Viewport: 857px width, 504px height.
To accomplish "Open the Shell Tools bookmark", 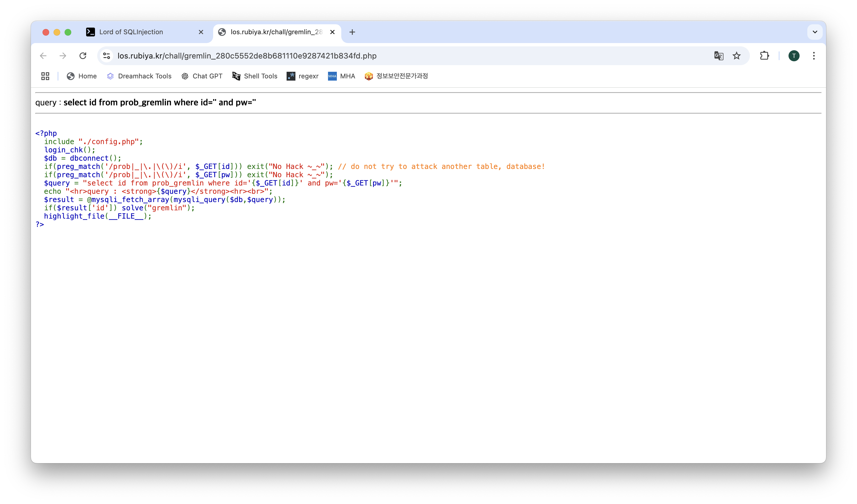I will click(x=255, y=76).
